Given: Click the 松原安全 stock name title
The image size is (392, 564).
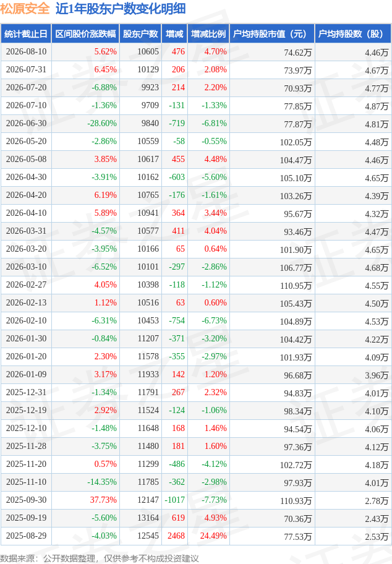Looking at the screenshot, I should (x=25, y=8).
